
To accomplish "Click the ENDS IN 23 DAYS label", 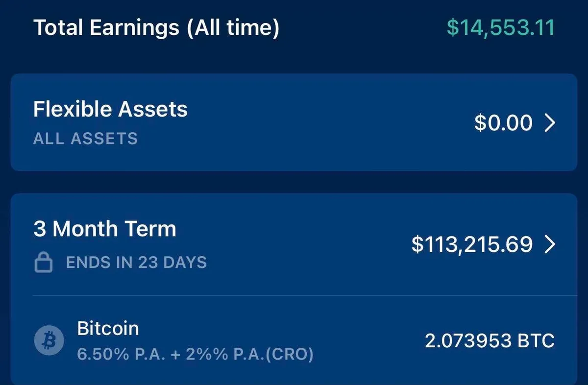I will [x=136, y=263].
